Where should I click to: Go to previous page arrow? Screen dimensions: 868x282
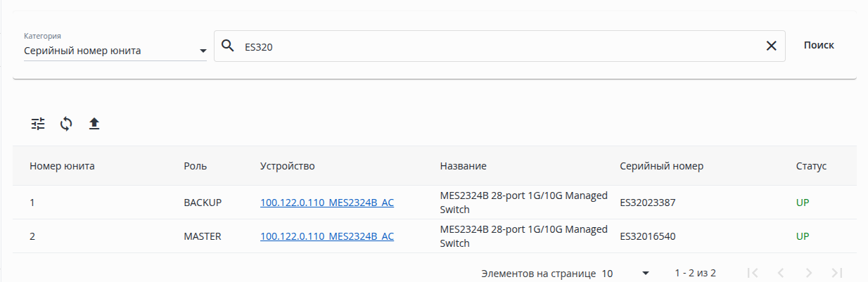[780, 273]
